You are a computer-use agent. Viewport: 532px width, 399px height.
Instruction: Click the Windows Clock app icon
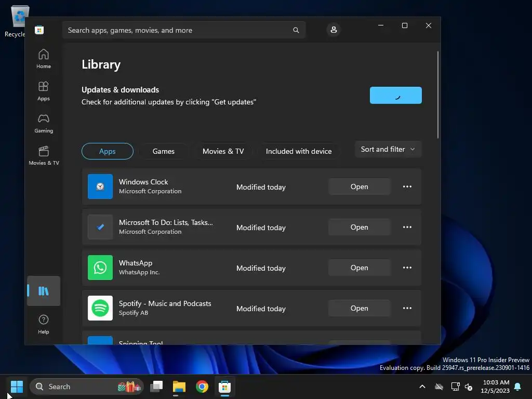click(x=100, y=187)
